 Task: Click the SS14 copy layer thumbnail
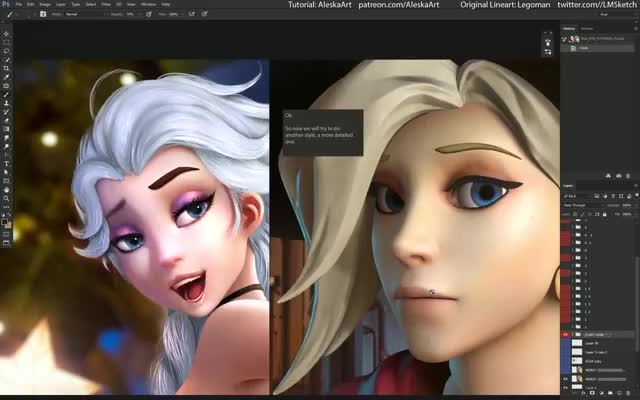577,361
